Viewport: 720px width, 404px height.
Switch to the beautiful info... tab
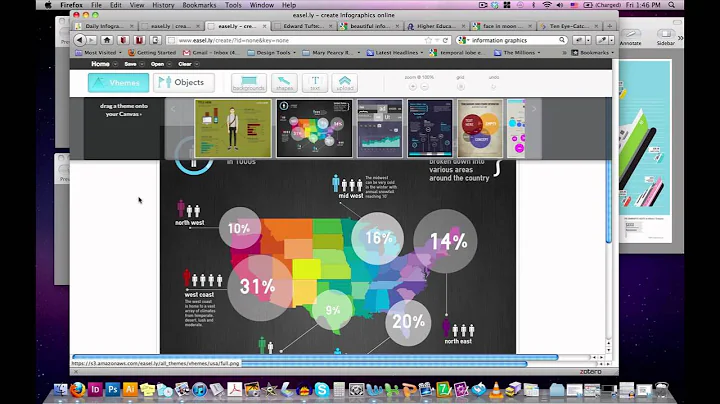click(370, 26)
